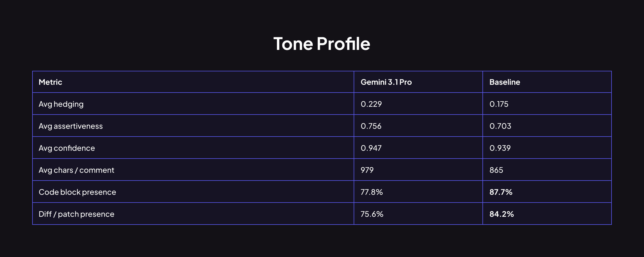Select the Avg hedging row label
The image size is (644, 257).
pyautogui.click(x=61, y=104)
